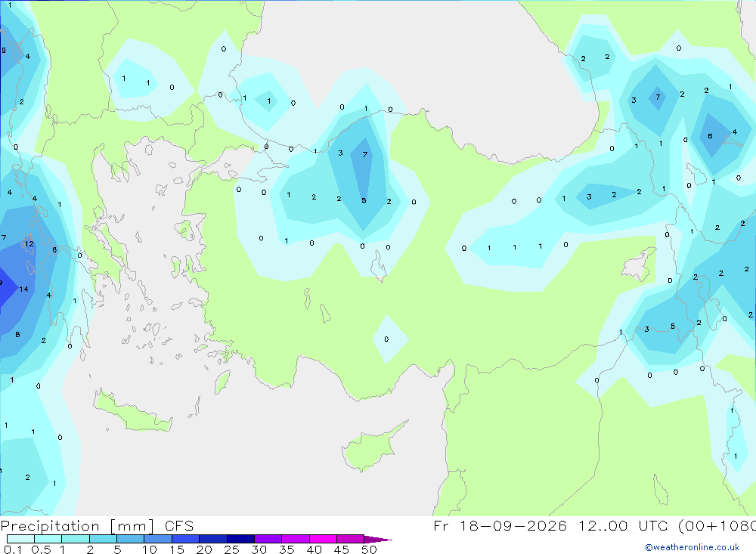The image size is (756, 554).
Task: Click the "25" legend scale label
Action: pyautogui.click(x=232, y=549)
